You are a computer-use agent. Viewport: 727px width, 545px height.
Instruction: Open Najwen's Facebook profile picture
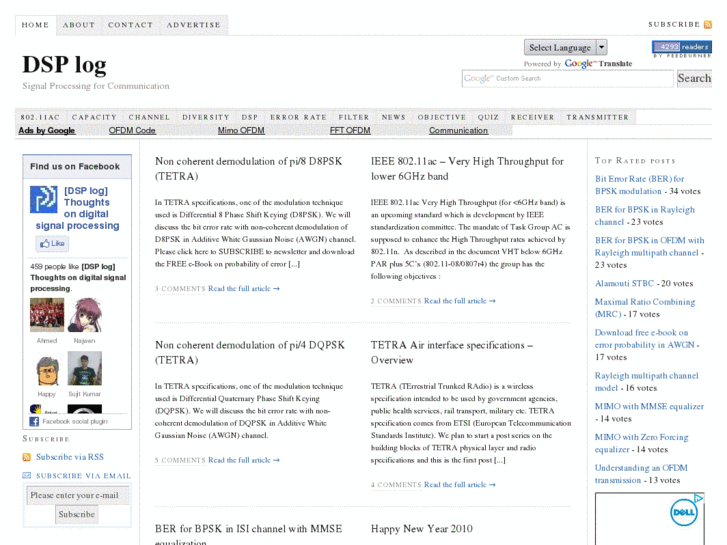(x=84, y=315)
